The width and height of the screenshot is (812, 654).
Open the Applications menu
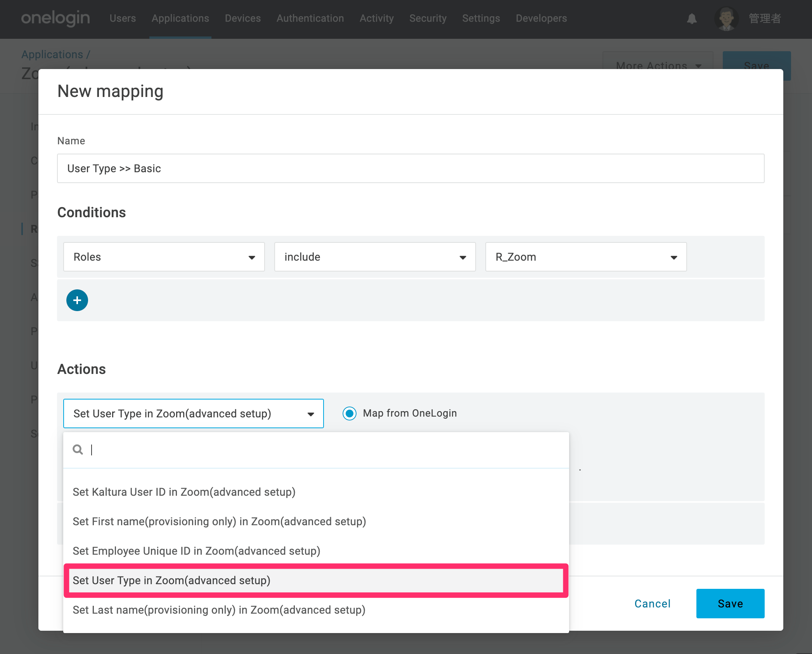point(180,18)
